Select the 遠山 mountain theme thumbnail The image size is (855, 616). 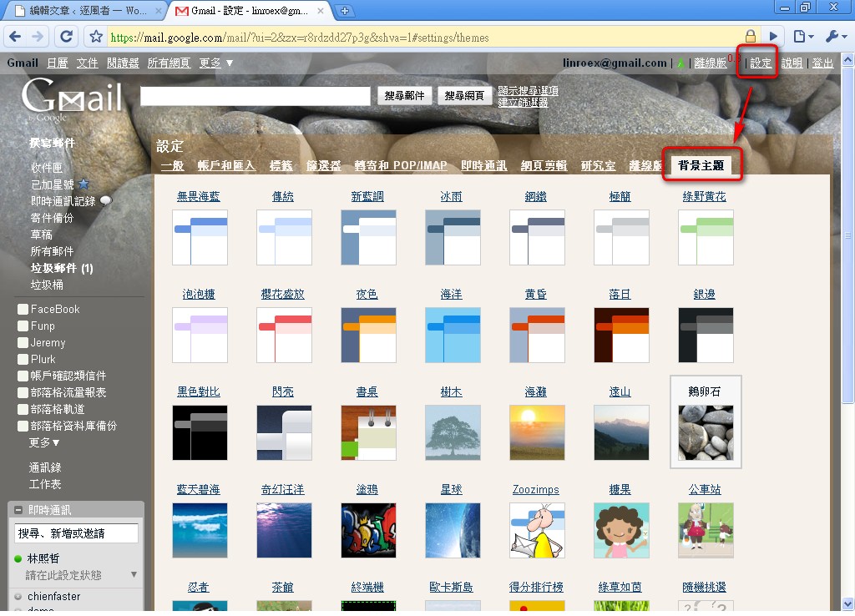[x=621, y=432]
